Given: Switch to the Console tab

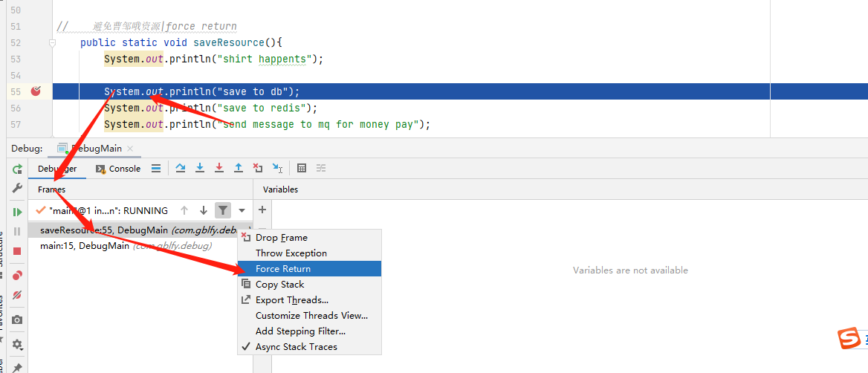Looking at the screenshot, I should pos(118,169).
